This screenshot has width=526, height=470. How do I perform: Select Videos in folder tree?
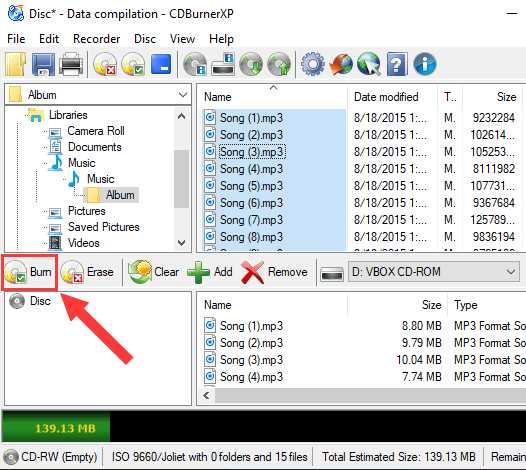tap(84, 243)
